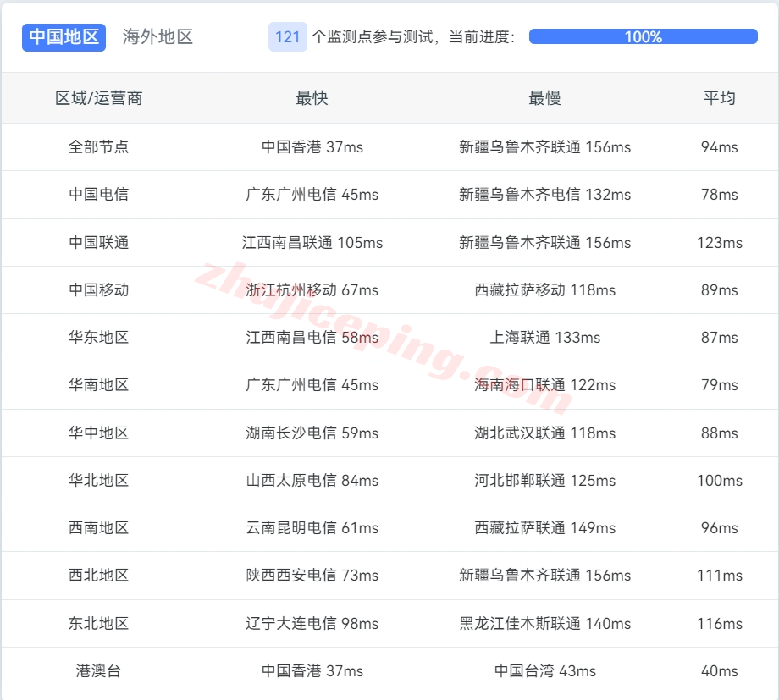Select the 西南地区 row label

pyautogui.click(x=99, y=527)
